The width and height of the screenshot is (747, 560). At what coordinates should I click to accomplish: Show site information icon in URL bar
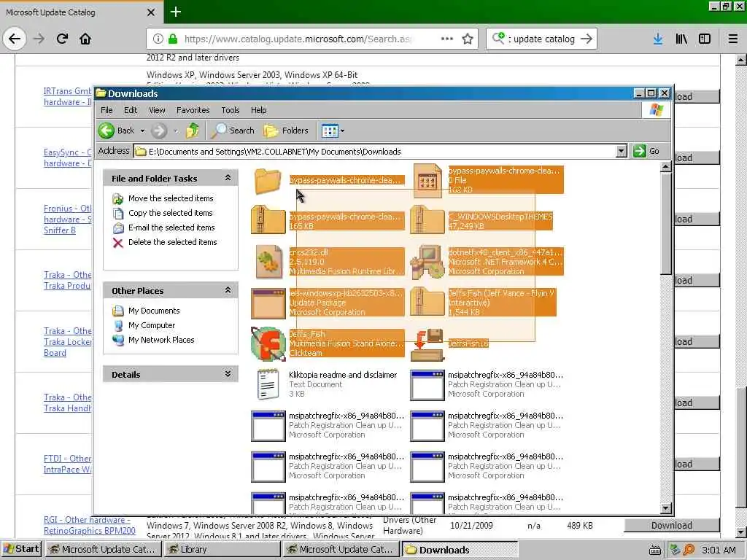click(x=158, y=39)
